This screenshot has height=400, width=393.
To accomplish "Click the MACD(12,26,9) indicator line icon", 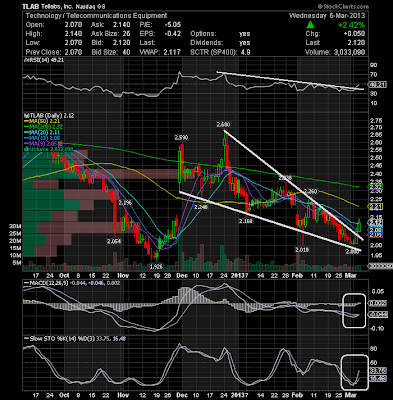I will (25, 283).
